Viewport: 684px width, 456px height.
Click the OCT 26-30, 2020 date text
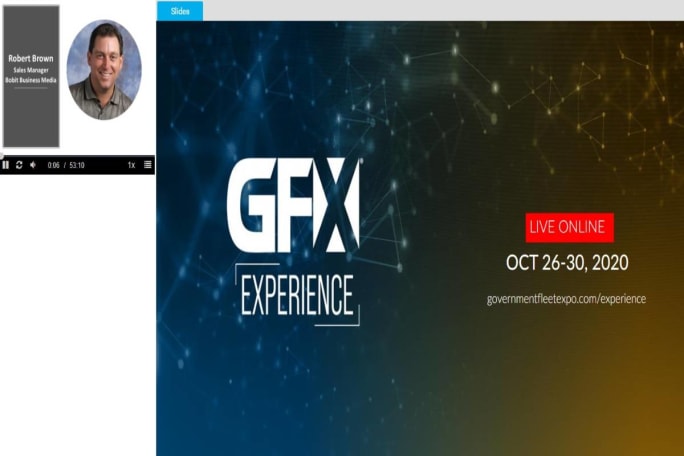(x=566, y=263)
